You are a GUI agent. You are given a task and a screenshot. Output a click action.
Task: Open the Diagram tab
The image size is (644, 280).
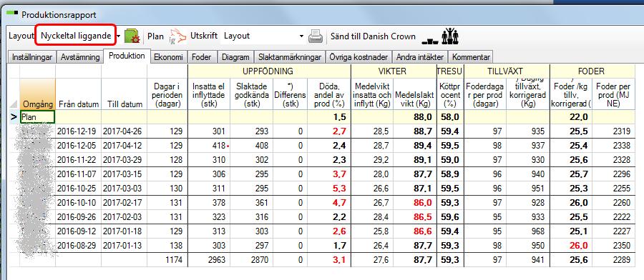click(235, 57)
